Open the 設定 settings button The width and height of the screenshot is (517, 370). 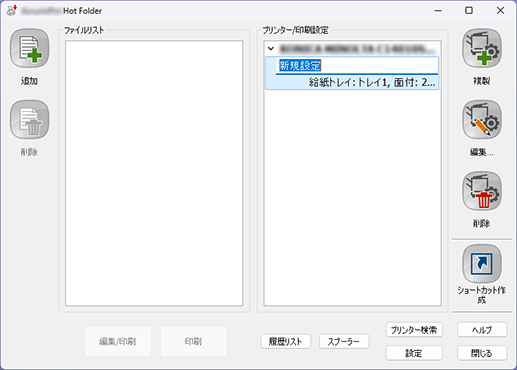point(414,353)
